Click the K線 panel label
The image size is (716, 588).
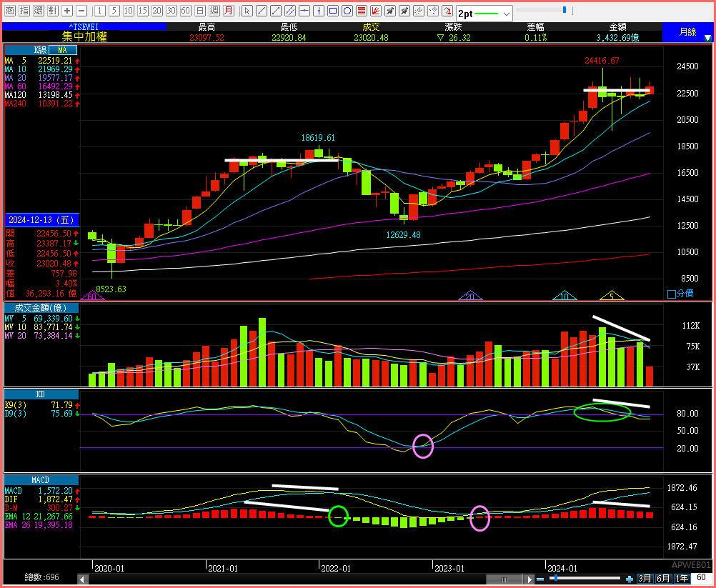41,50
